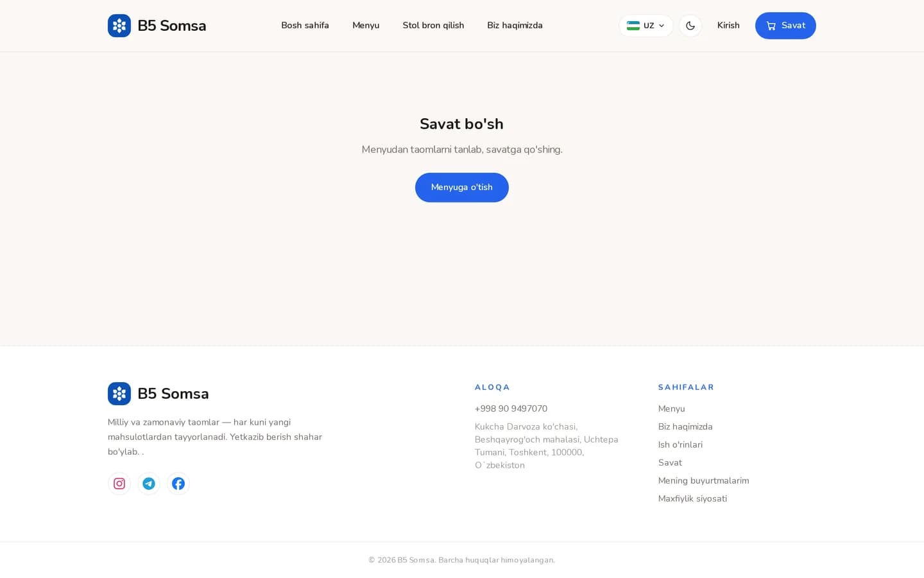Image resolution: width=924 pixels, height=578 pixels.
Task: Click the Menyuga o'tish button
Action: (x=462, y=188)
